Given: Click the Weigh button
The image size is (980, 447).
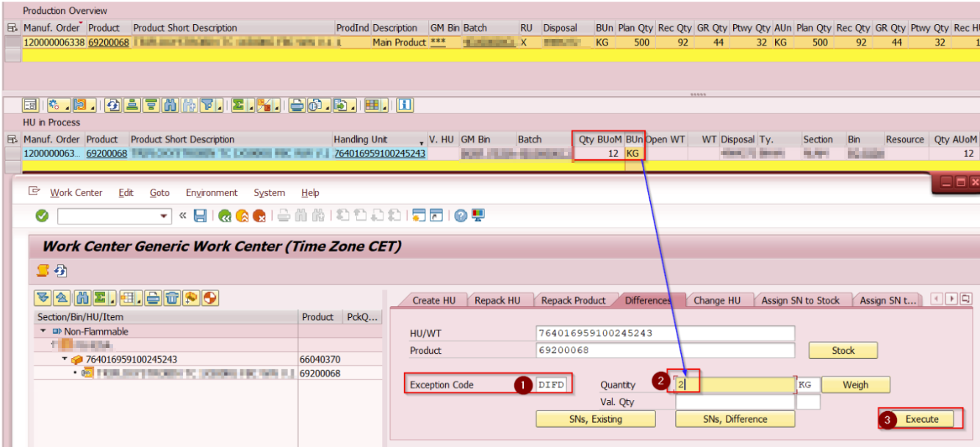Looking at the screenshot, I should point(855,385).
